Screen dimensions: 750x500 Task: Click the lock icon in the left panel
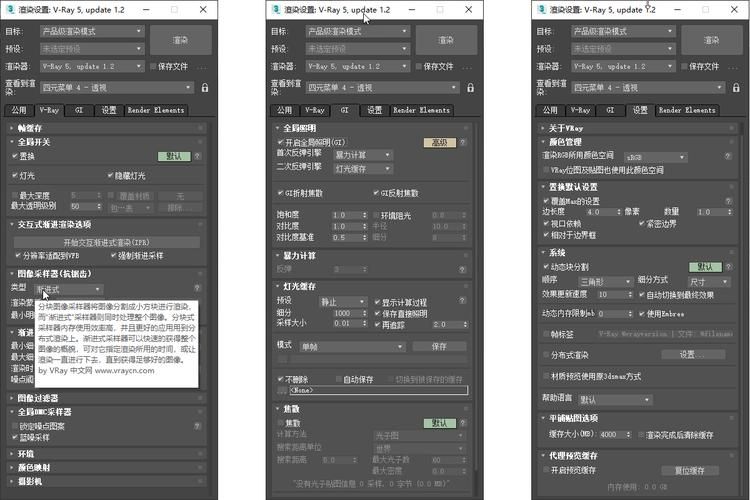(204, 87)
